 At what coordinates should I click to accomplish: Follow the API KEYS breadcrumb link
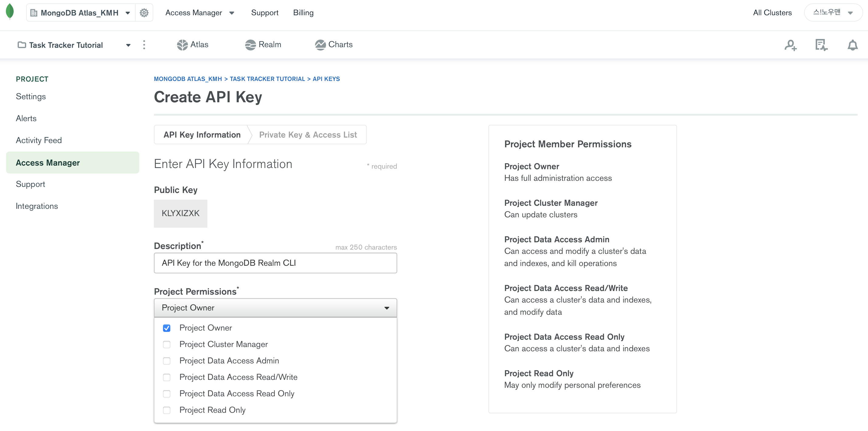point(326,79)
